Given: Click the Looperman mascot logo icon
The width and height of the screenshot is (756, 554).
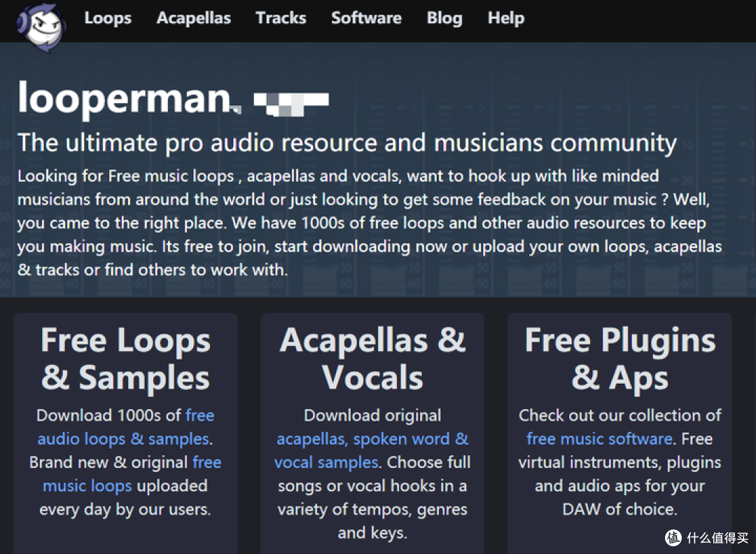Looking at the screenshot, I should [41, 27].
